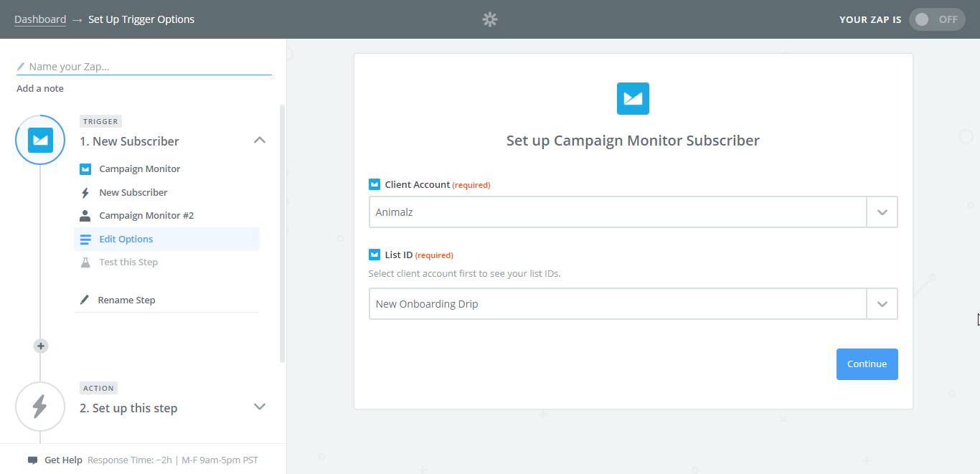Click the person icon beside Campaign Monitor #2
Viewport: 980px width, 474px height.
click(x=85, y=216)
